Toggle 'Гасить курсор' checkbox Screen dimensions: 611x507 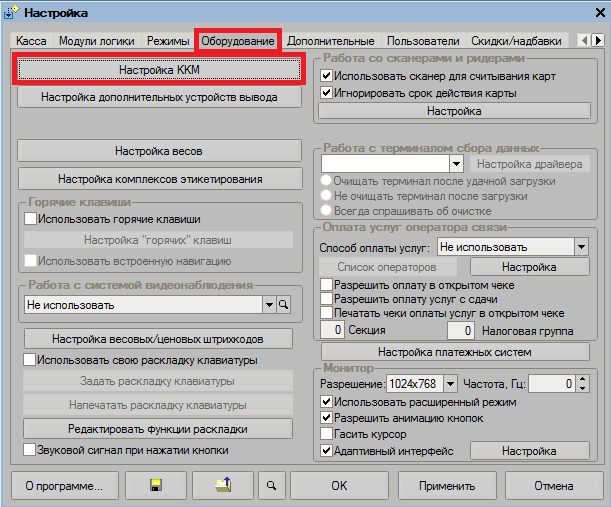pos(326,434)
